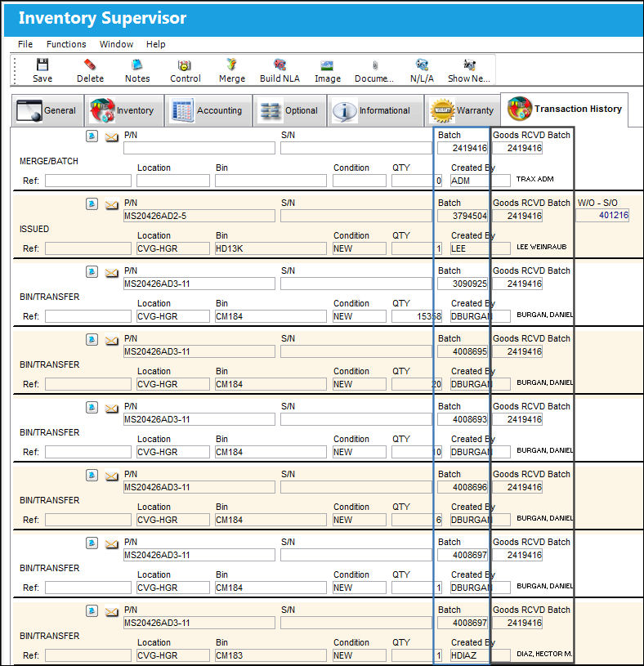This screenshot has width=644, height=666.
Task: Click Batch field 4008693
Action: click(x=463, y=419)
